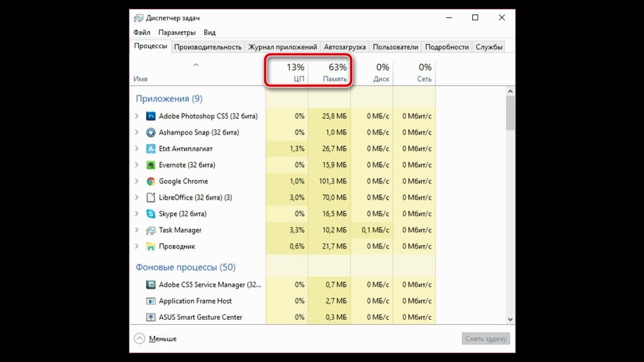Viewport: 644px width, 362px height.
Task: Click the Evernote elephant icon
Action: tap(150, 165)
